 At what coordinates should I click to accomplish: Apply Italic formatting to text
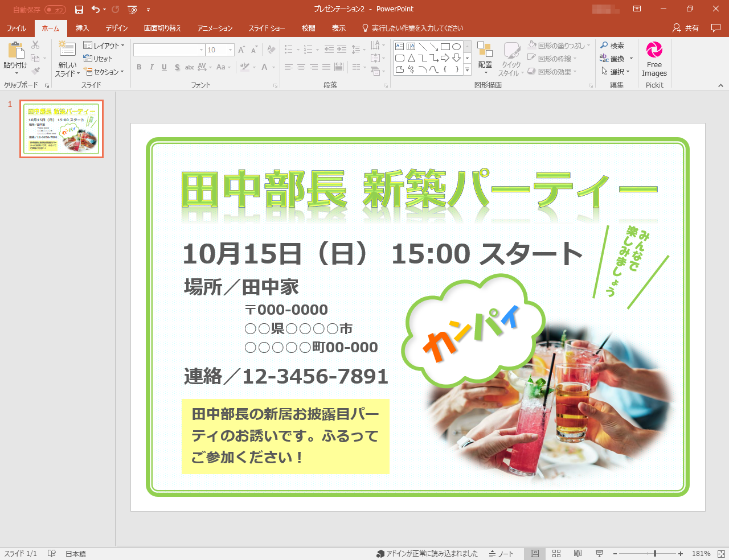[x=151, y=67]
